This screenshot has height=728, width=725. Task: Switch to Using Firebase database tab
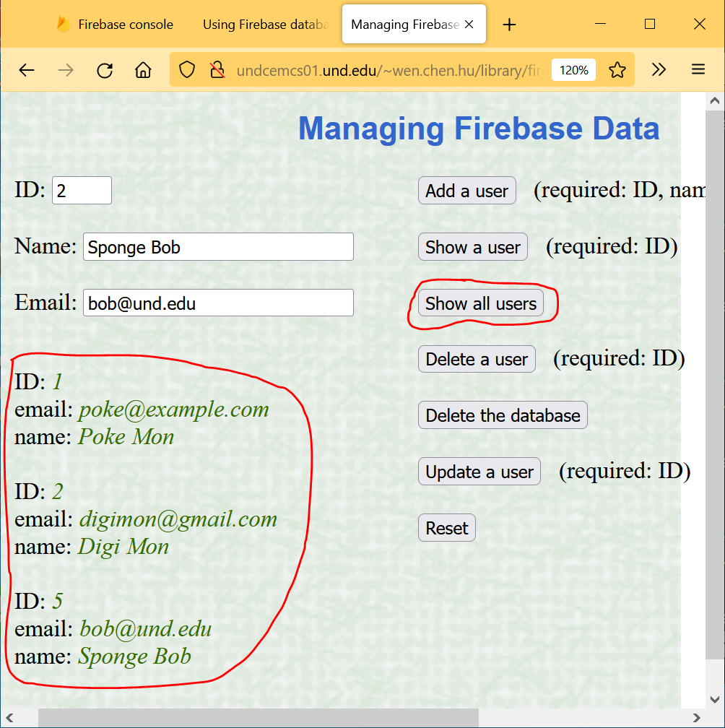pyautogui.click(x=264, y=25)
